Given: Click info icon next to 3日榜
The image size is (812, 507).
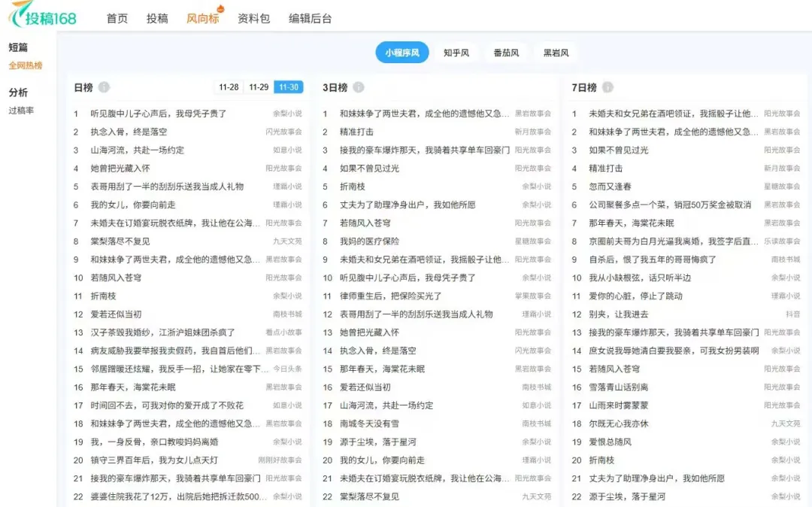Looking at the screenshot, I should point(359,87).
